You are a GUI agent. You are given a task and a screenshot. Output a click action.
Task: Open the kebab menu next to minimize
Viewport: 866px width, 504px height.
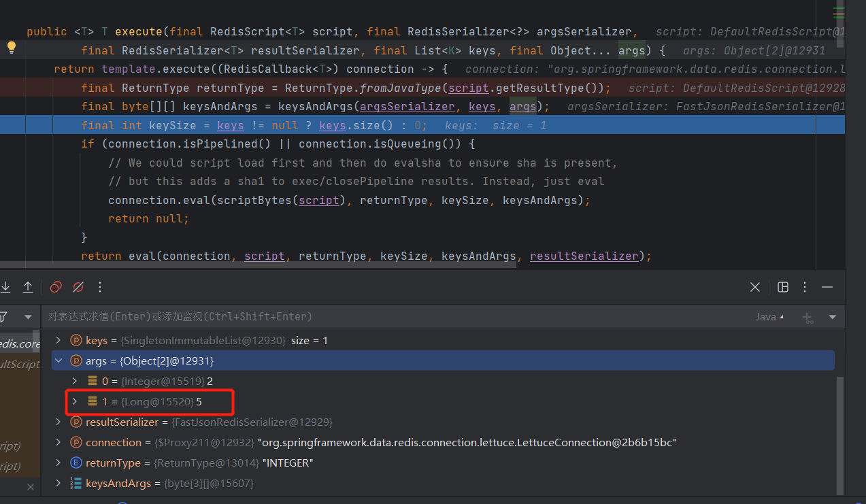804,286
